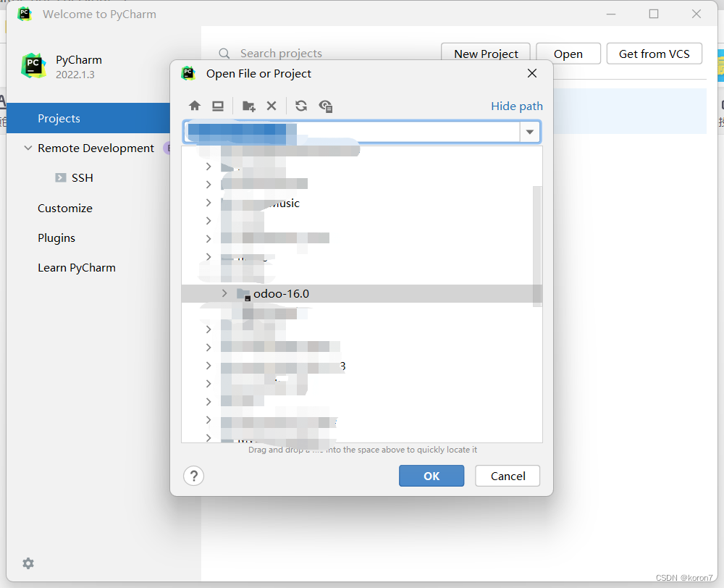
Task: Toggle hidden files visibility icon in the toolbar
Action: tap(326, 106)
